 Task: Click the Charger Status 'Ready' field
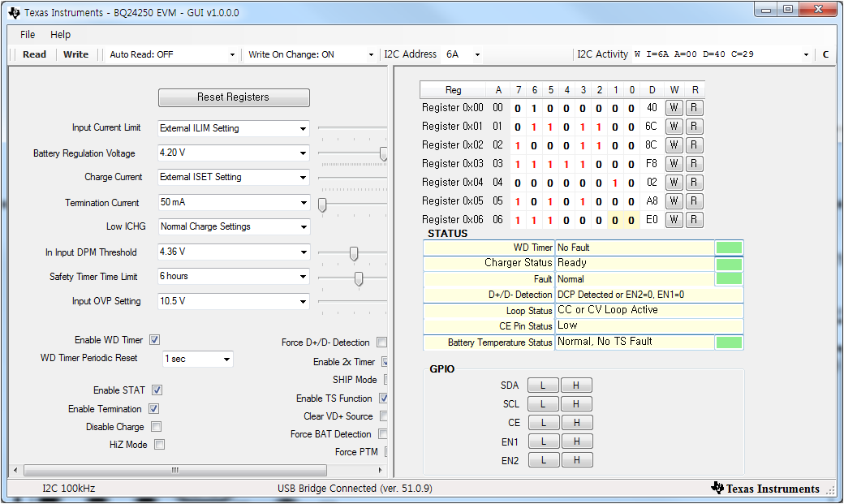[634, 263]
